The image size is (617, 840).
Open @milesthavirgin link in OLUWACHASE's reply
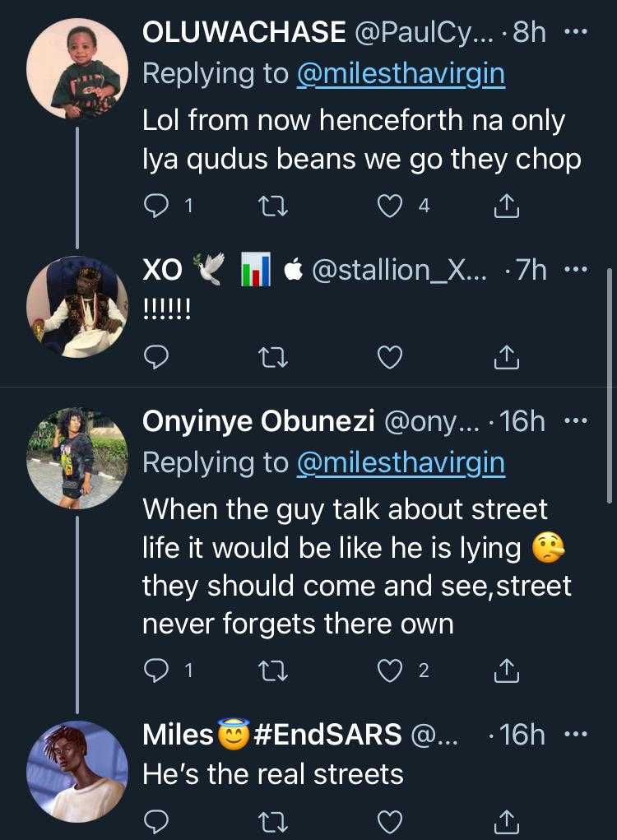point(401,74)
